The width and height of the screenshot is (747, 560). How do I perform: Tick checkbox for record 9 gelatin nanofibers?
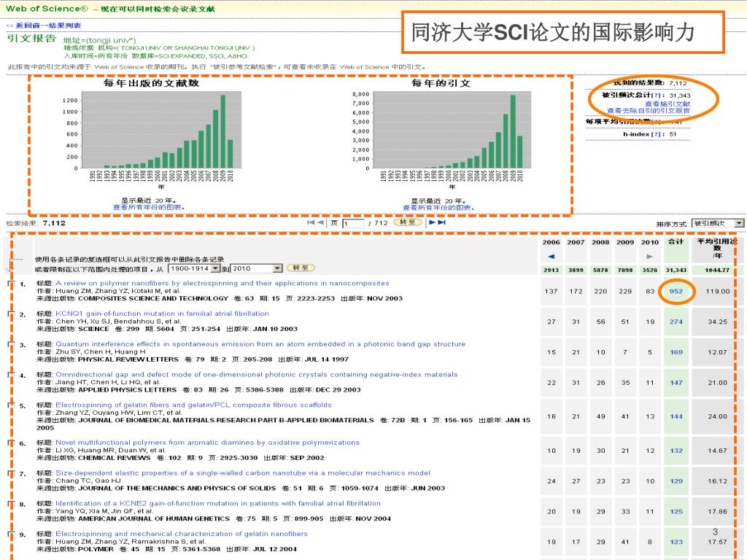pyautogui.click(x=10, y=534)
